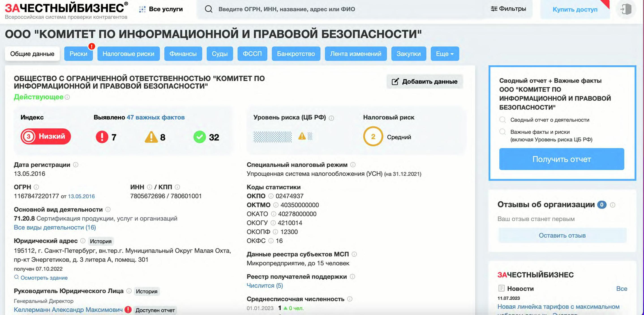
Task: Switch to the Общие данные tab
Action: pyautogui.click(x=32, y=54)
